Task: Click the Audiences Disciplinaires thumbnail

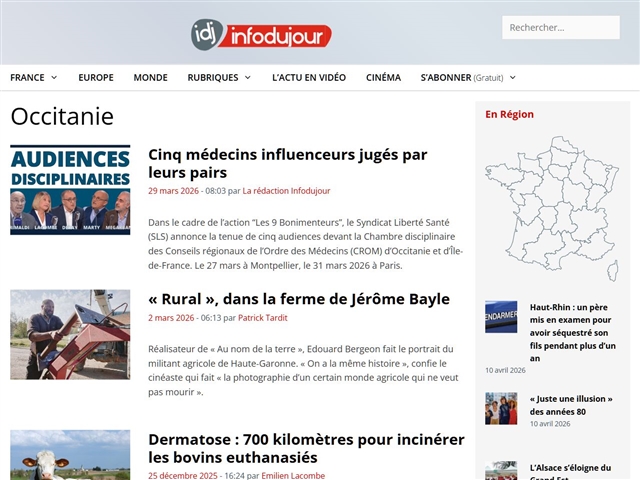Action: click(70, 190)
